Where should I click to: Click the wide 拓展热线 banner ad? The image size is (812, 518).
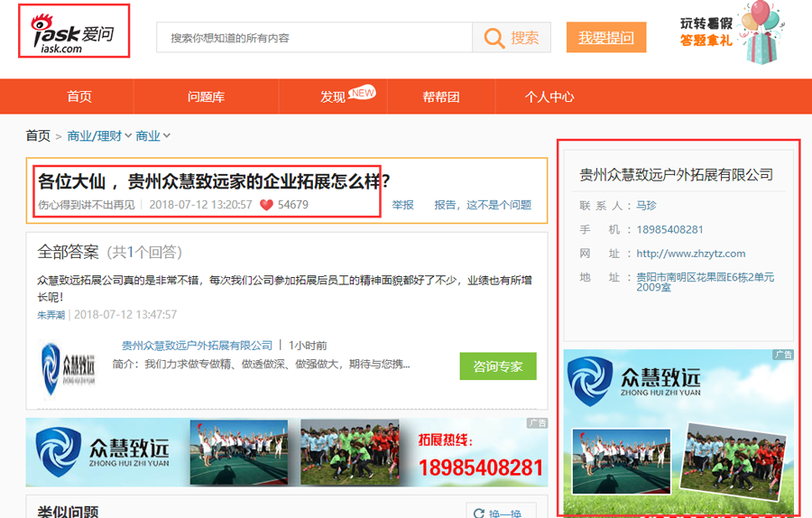[287, 452]
